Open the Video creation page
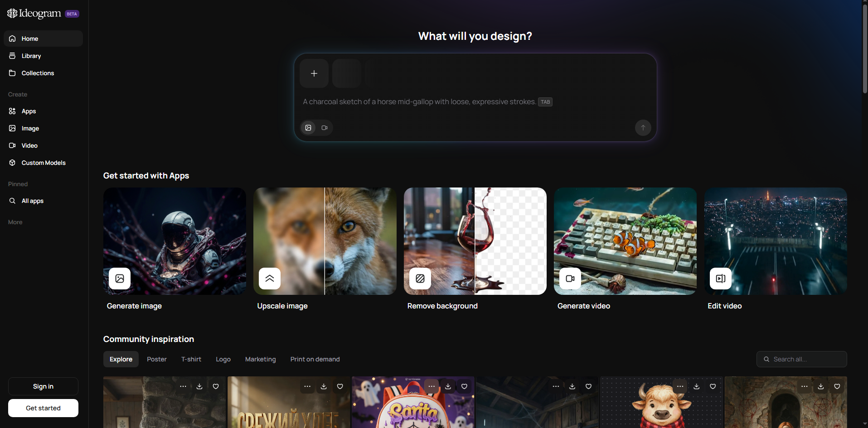The image size is (868, 428). [43, 145]
